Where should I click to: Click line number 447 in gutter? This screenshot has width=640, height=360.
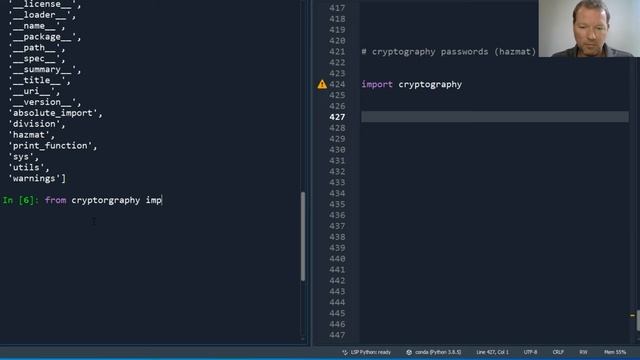pyautogui.click(x=337, y=335)
